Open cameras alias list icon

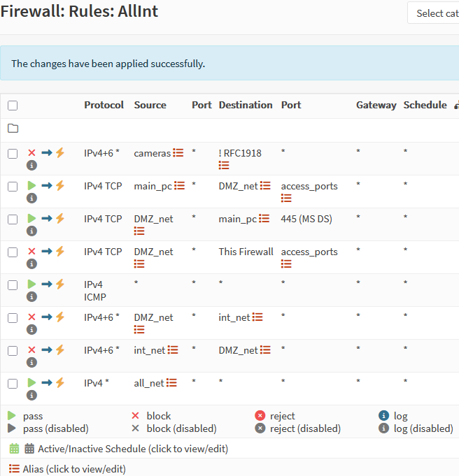(178, 152)
